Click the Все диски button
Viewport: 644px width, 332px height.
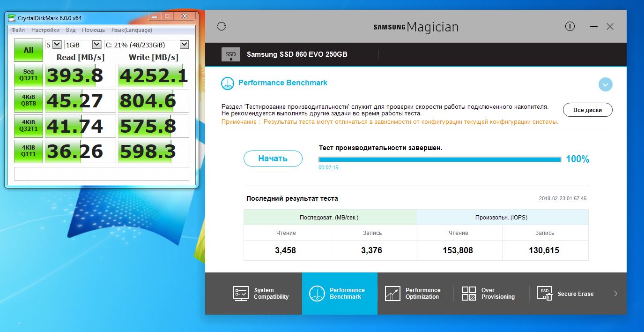pos(587,110)
